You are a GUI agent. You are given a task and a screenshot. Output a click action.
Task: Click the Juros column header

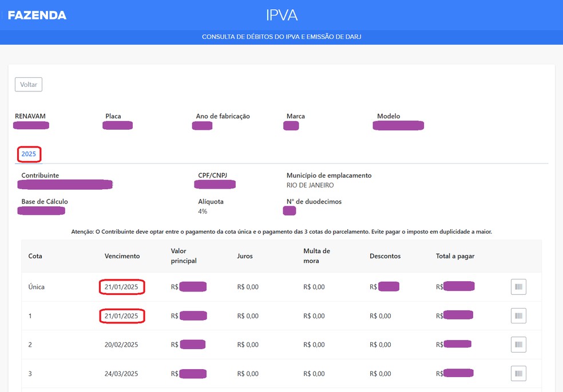(245, 256)
